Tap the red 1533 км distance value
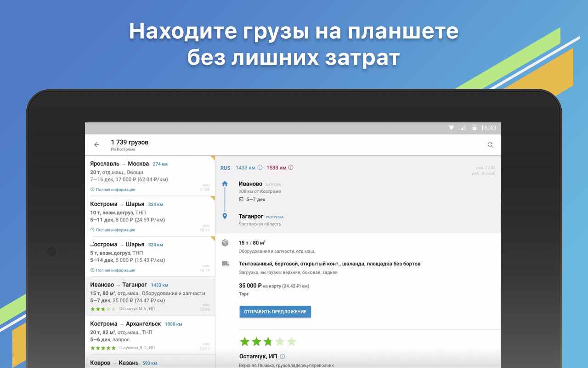 point(276,168)
